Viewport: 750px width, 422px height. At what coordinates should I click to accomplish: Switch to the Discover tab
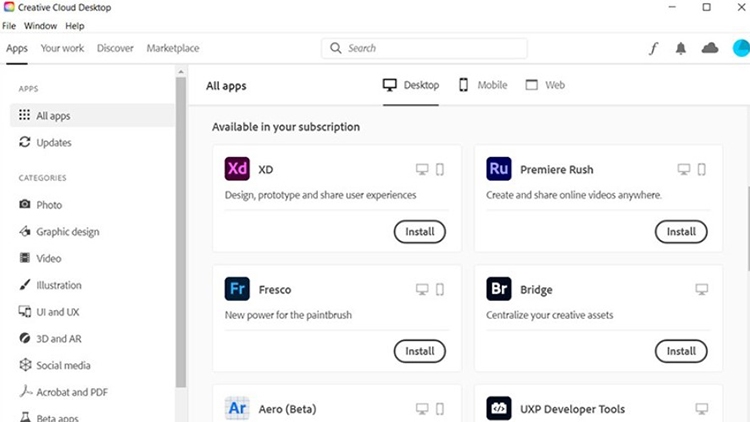point(115,48)
